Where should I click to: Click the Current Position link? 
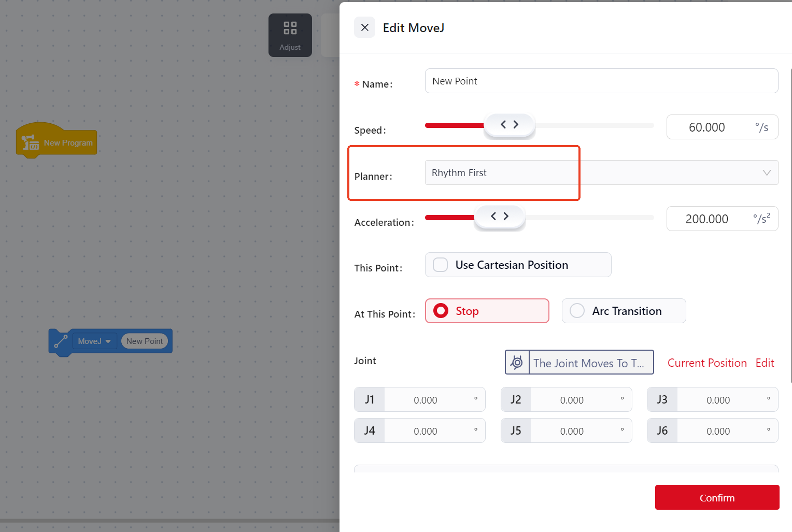coord(706,363)
